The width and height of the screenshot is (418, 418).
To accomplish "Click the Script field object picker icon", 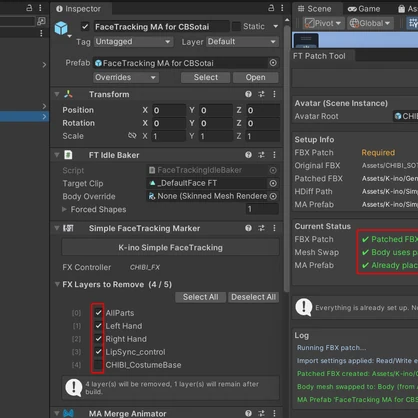I will pyautogui.click(x=273, y=170).
